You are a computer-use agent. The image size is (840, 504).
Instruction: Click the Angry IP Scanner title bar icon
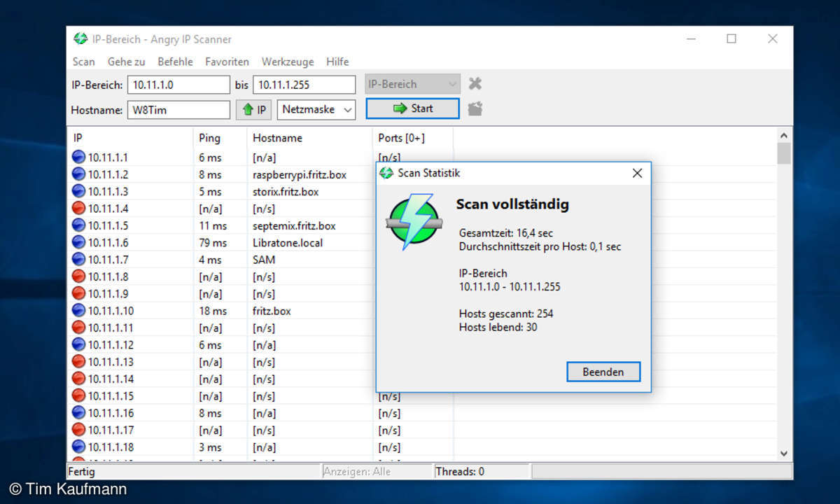tap(80, 39)
